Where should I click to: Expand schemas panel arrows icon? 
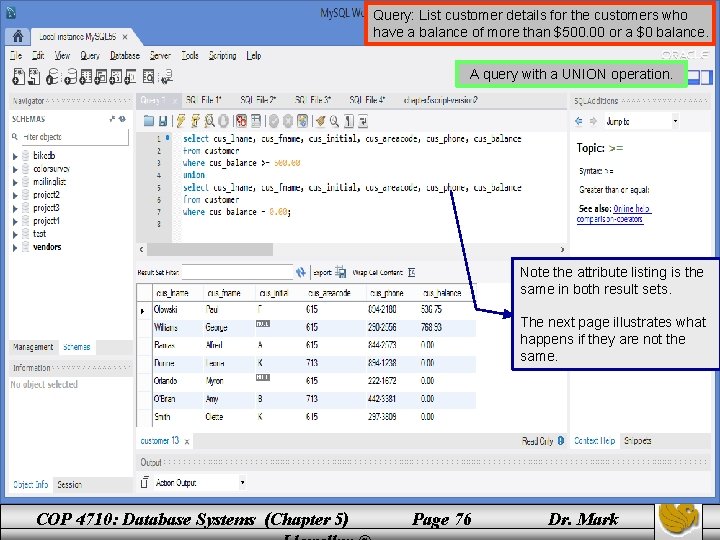click(x=112, y=119)
